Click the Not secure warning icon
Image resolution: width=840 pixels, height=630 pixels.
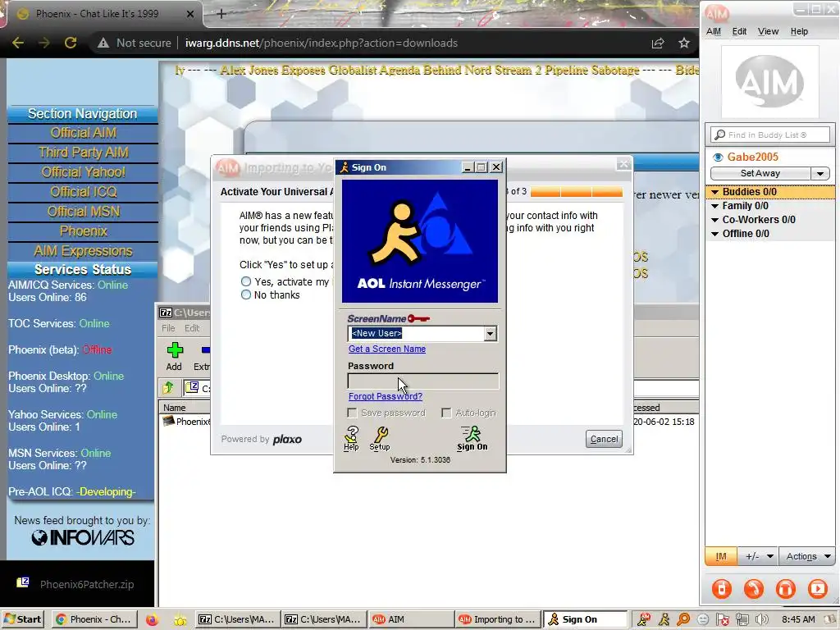[x=103, y=43]
